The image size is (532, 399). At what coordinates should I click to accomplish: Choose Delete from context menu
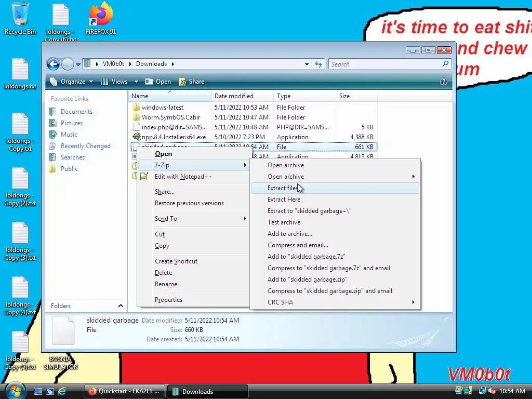(193, 272)
